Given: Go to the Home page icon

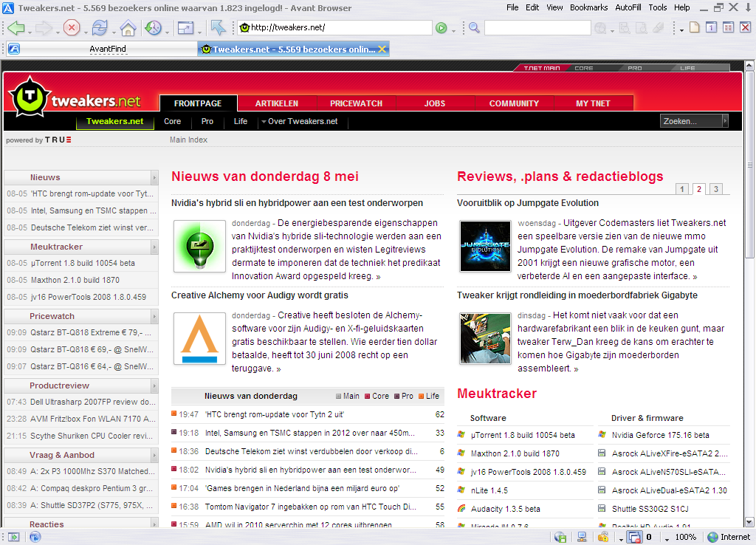Looking at the screenshot, I should point(128,28).
